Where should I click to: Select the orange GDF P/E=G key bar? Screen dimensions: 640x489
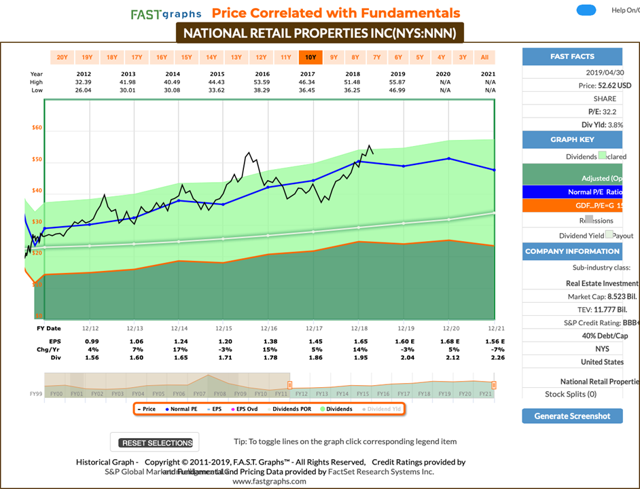click(x=572, y=205)
